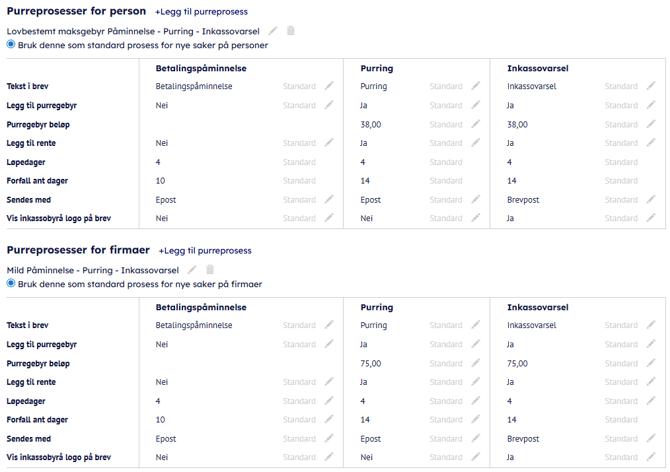Viewport: 670px width, 472px height.
Task: Edit firmaer Inkassovarsel Tekst i brev
Action: click(x=651, y=325)
